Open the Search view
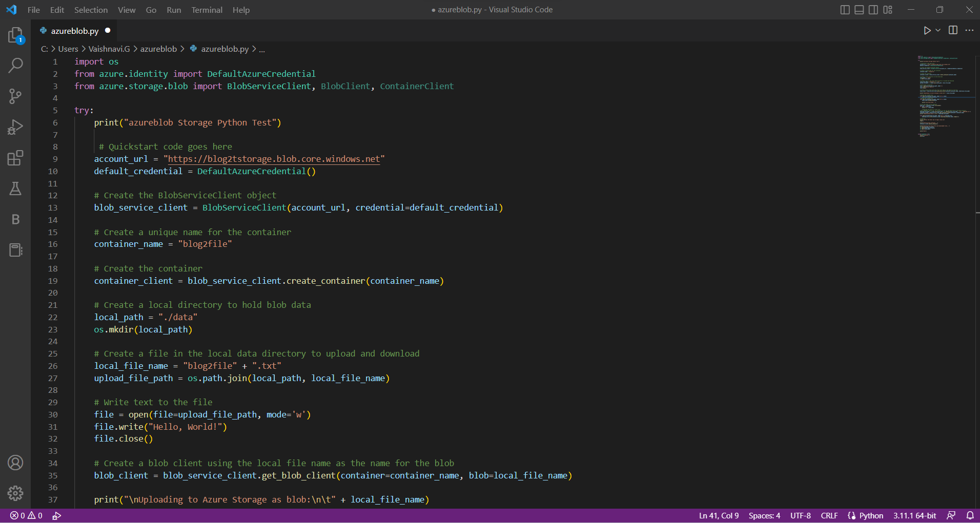Viewport: 980px width, 523px height. pyautogui.click(x=16, y=66)
